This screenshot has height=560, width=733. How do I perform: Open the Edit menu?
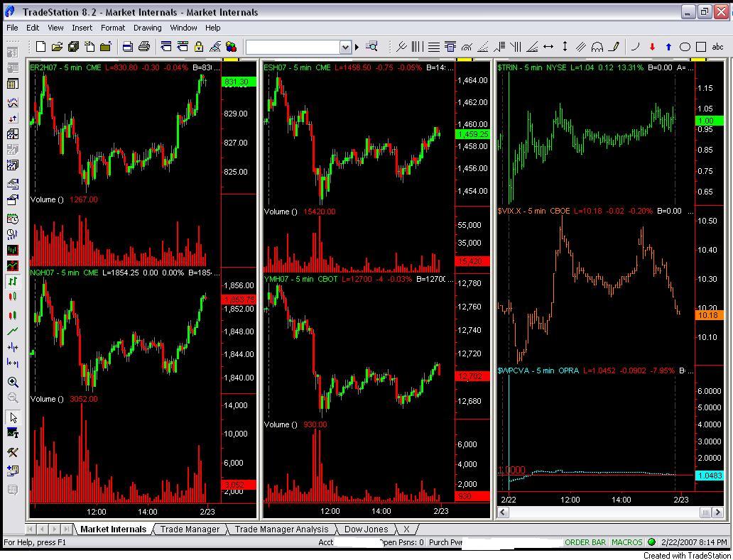click(x=33, y=28)
